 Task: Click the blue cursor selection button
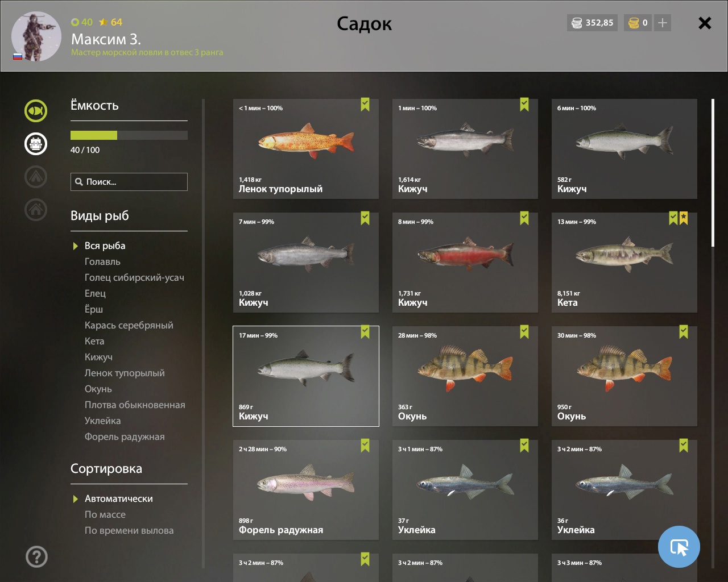(x=679, y=547)
